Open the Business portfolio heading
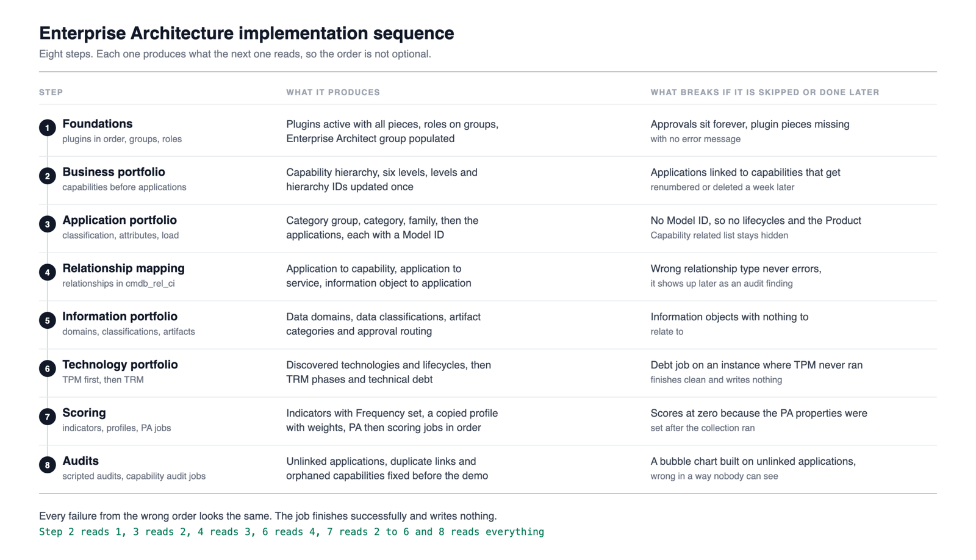Screen dimensions: 976x560 (x=113, y=172)
